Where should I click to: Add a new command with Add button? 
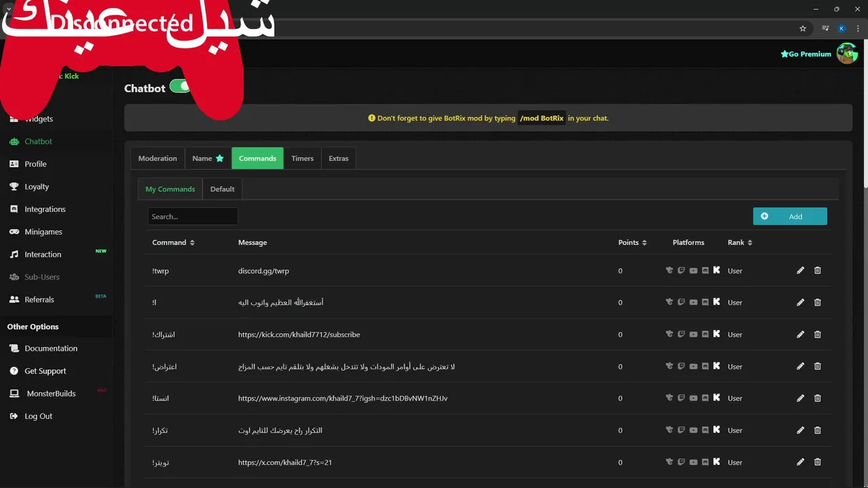pos(790,216)
